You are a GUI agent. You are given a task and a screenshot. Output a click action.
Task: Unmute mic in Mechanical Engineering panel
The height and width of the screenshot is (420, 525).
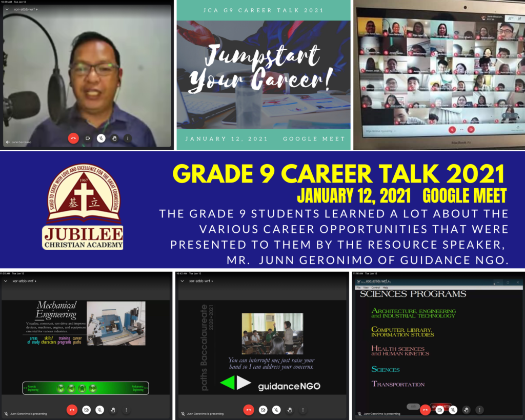point(100,410)
